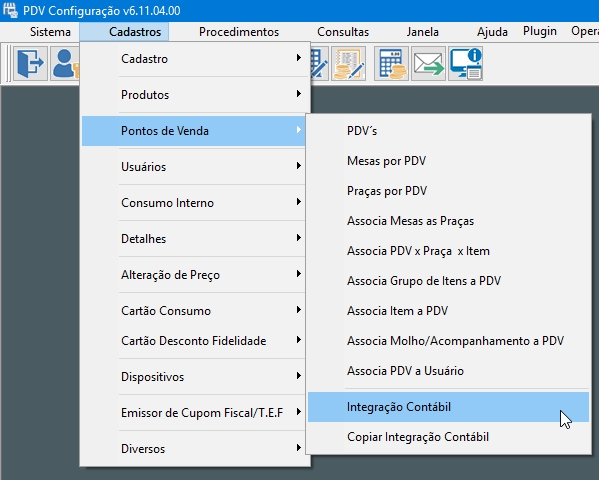The image size is (599, 480).
Task: Choose PDV´s in the submenu
Action: tap(448, 131)
